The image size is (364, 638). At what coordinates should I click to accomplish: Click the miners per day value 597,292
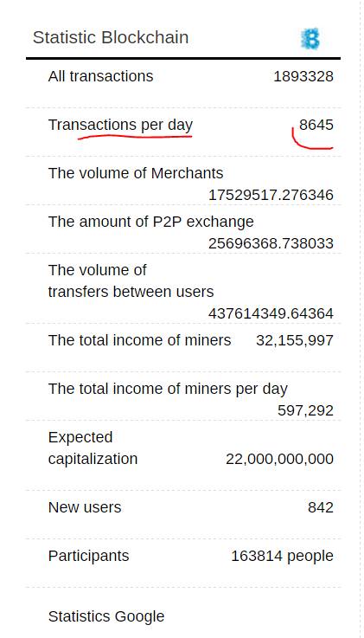click(306, 410)
